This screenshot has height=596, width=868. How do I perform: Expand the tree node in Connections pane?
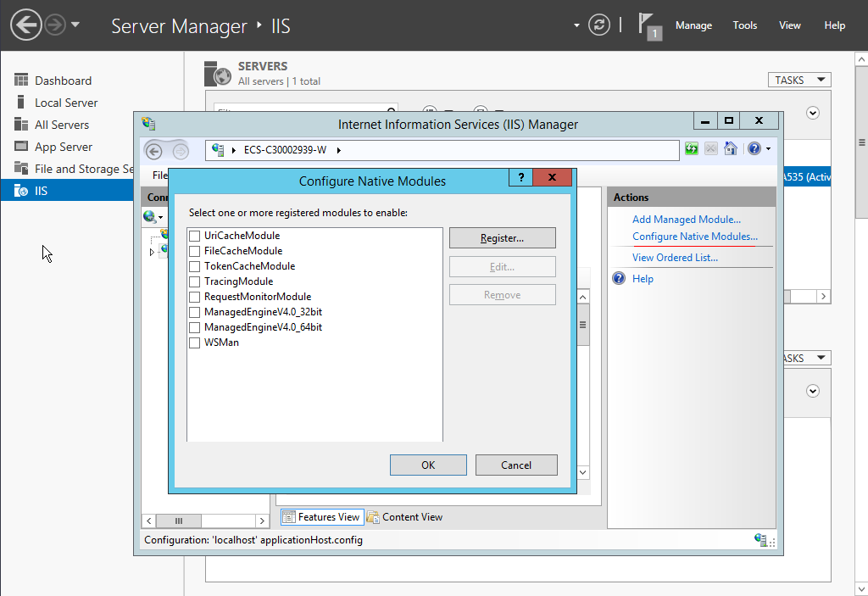152,252
